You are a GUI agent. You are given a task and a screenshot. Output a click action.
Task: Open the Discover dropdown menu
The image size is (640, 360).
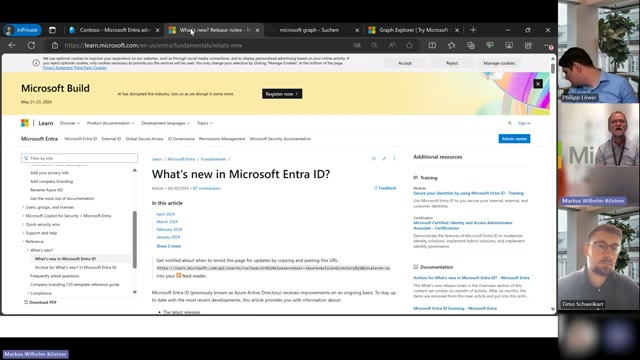coord(70,123)
